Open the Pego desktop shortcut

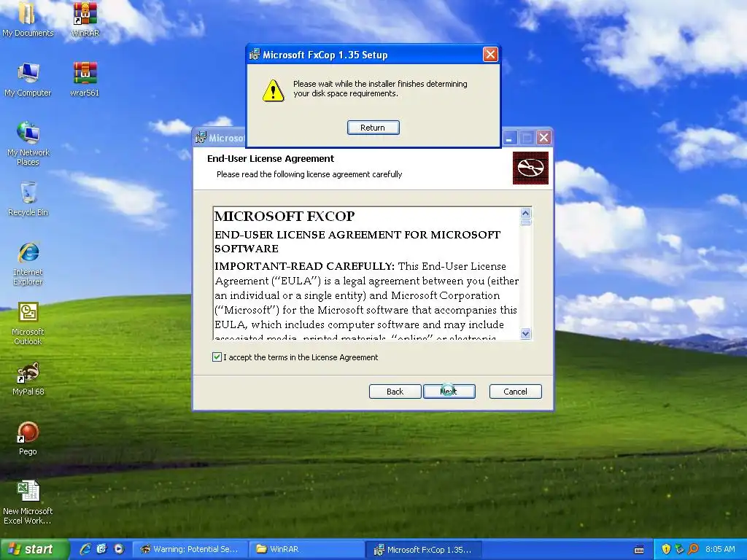coord(28,438)
